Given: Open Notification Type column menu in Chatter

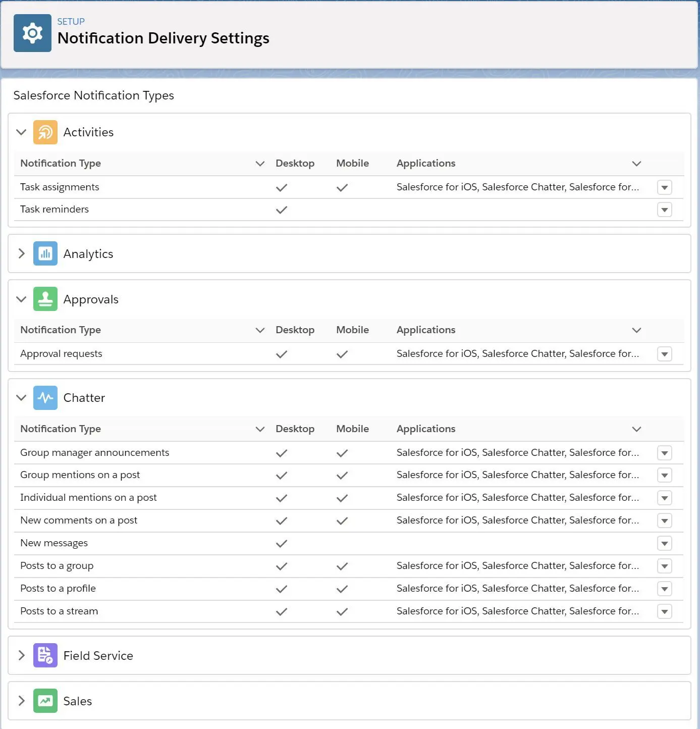Looking at the screenshot, I should (260, 429).
